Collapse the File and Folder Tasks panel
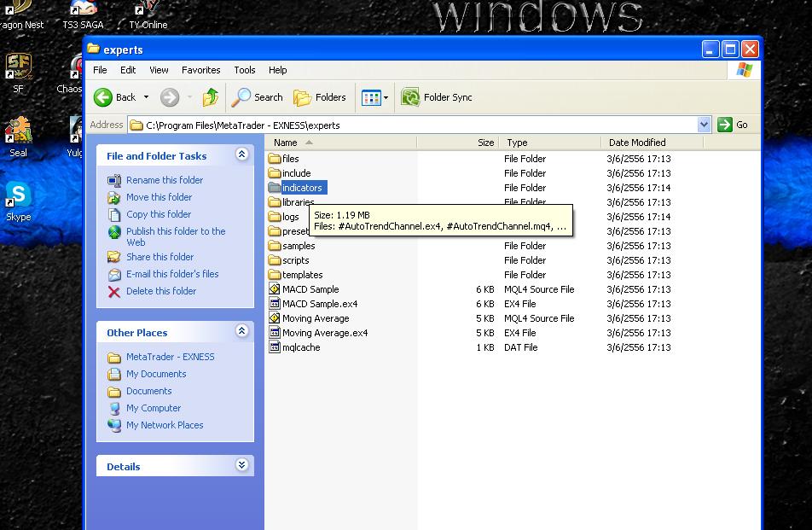Image resolution: width=812 pixels, height=530 pixels. pyautogui.click(x=242, y=154)
